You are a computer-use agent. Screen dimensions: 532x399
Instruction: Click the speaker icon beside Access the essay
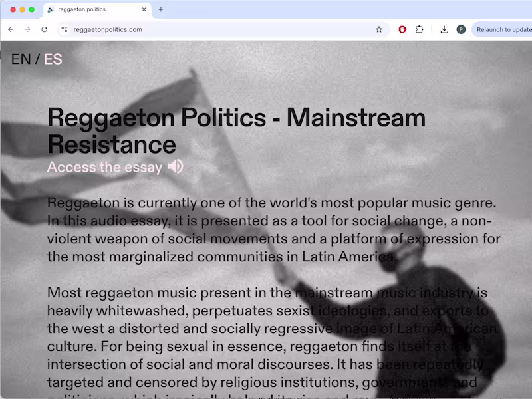click(176, 167)
